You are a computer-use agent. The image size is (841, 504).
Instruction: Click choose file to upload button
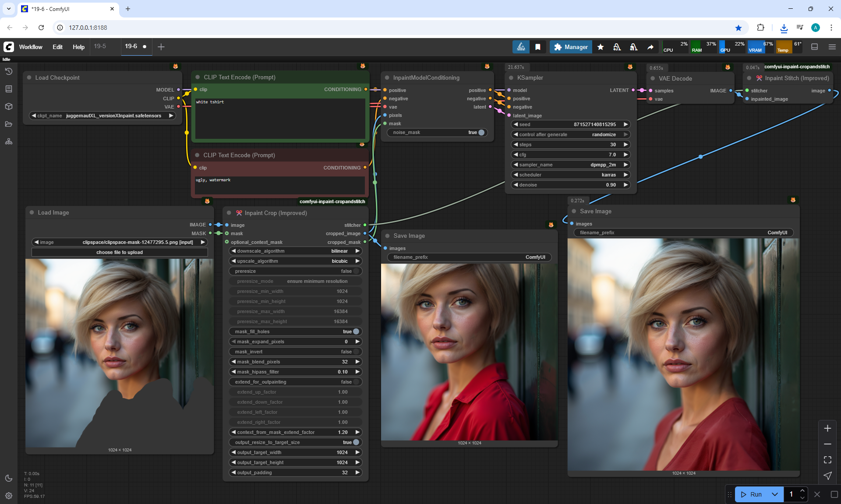coord(120,252)
